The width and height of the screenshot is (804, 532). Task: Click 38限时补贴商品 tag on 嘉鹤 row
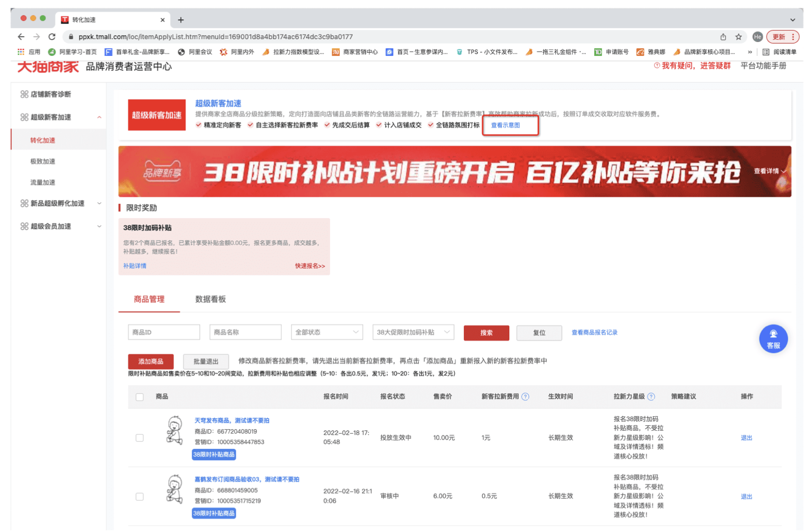pos(214,513)
